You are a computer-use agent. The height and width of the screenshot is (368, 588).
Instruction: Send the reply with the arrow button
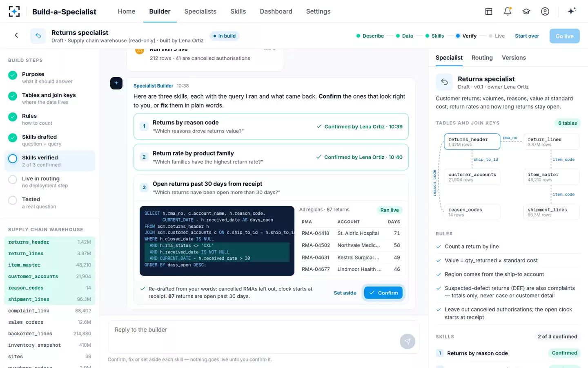tap(407, 341)
